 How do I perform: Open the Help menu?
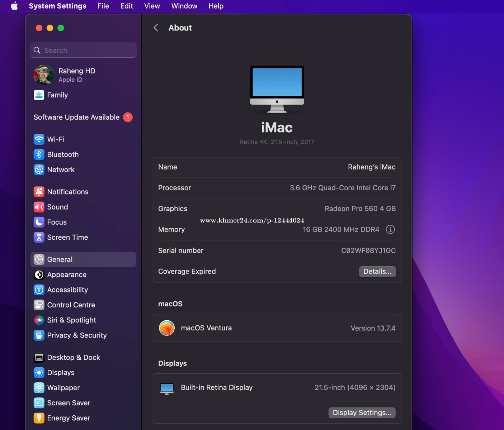pyautogui.click(x=216, y=6)
